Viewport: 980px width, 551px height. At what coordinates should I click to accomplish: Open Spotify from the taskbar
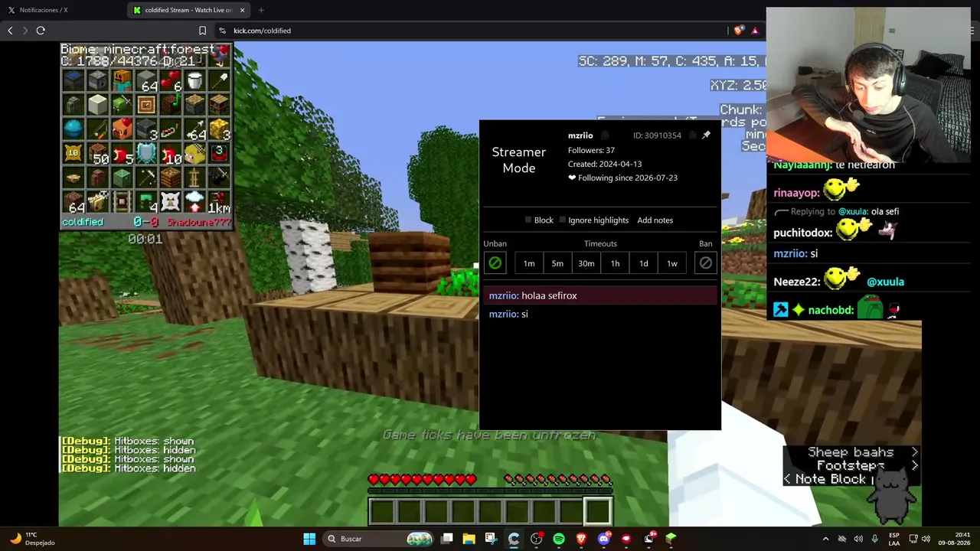tap(559, 539)
